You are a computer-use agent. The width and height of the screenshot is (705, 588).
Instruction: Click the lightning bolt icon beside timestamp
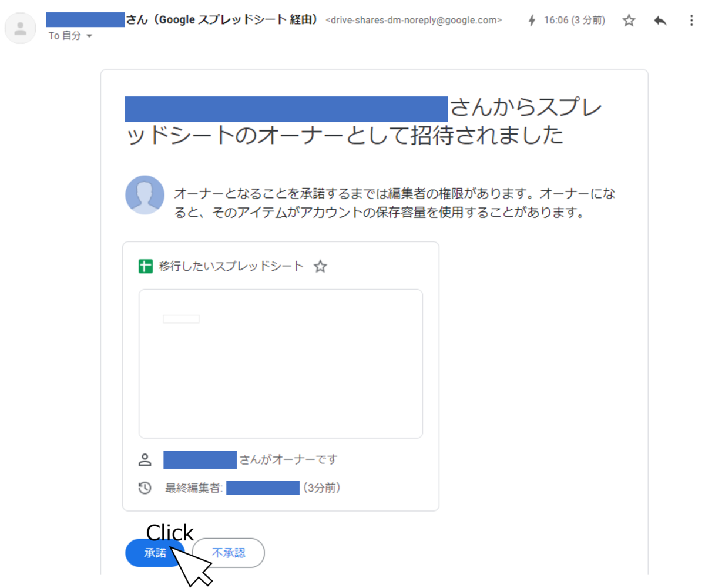(532, 21)
